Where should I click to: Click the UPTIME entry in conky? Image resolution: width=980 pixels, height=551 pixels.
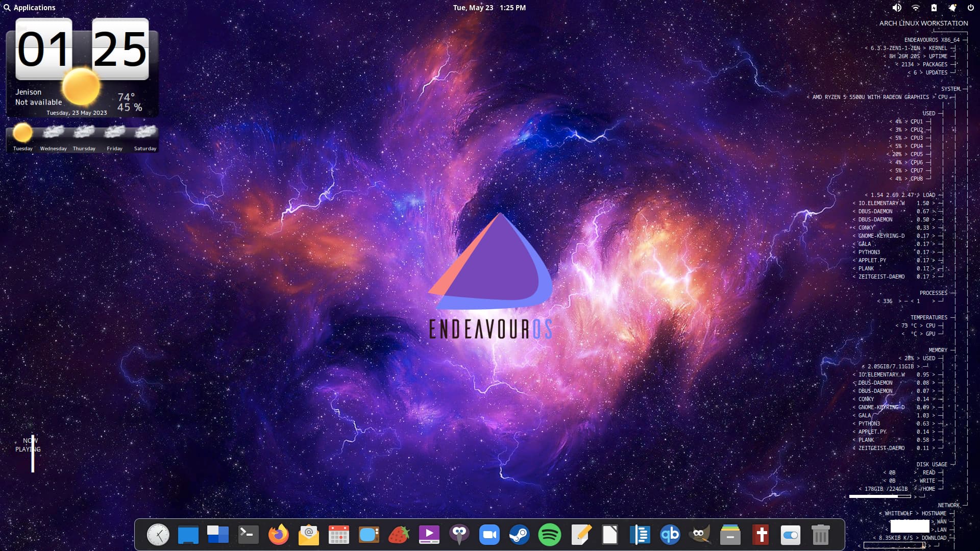915,56
